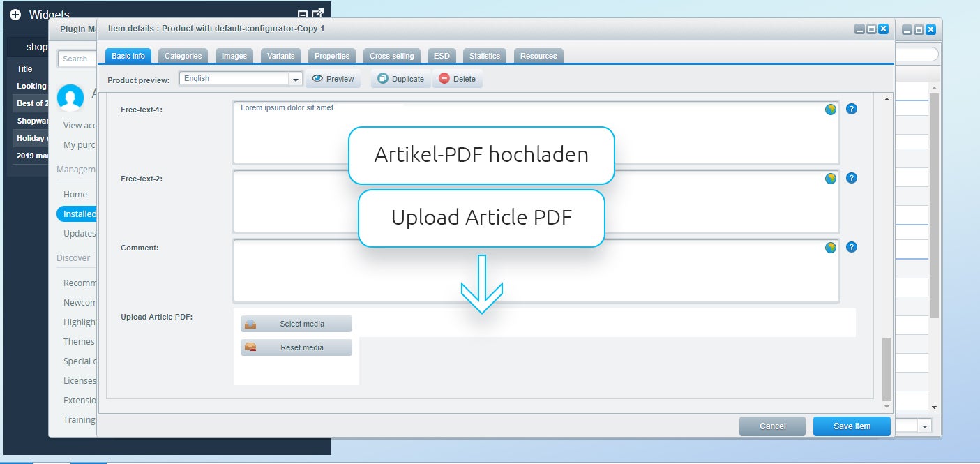Save the item
Viewport: 980px width, 464px height.
click(852, 426)
